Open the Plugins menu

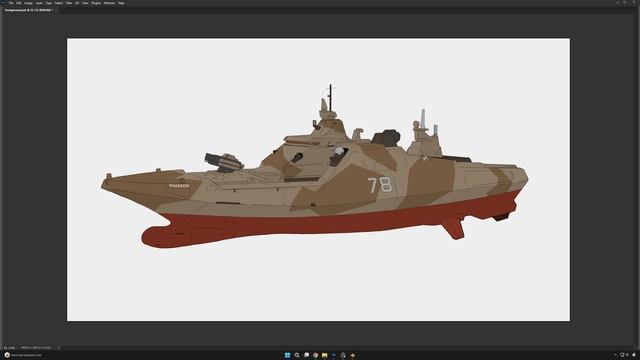pyautogui.click(x=96, y=3)
